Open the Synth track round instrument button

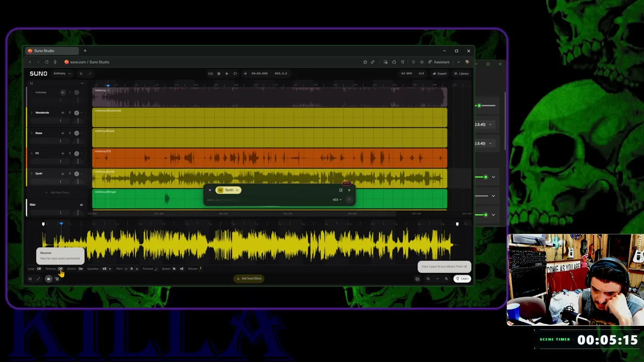(x=76, y=173)
